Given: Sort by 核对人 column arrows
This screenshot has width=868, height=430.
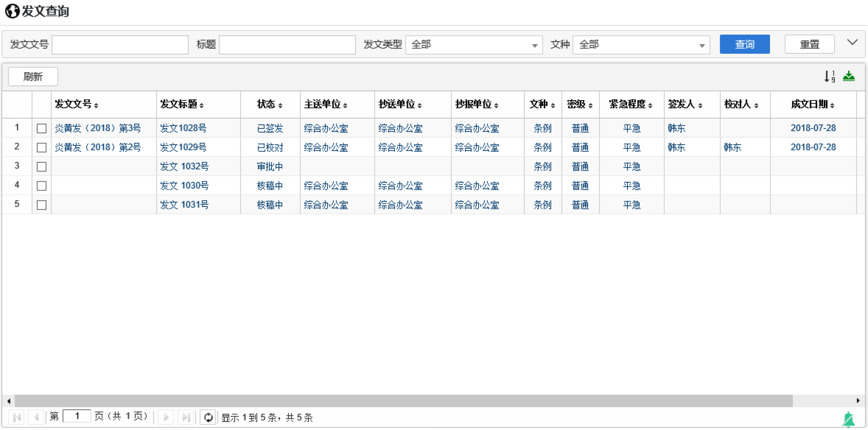Looking at the screenshot, I should coord(756,105).
